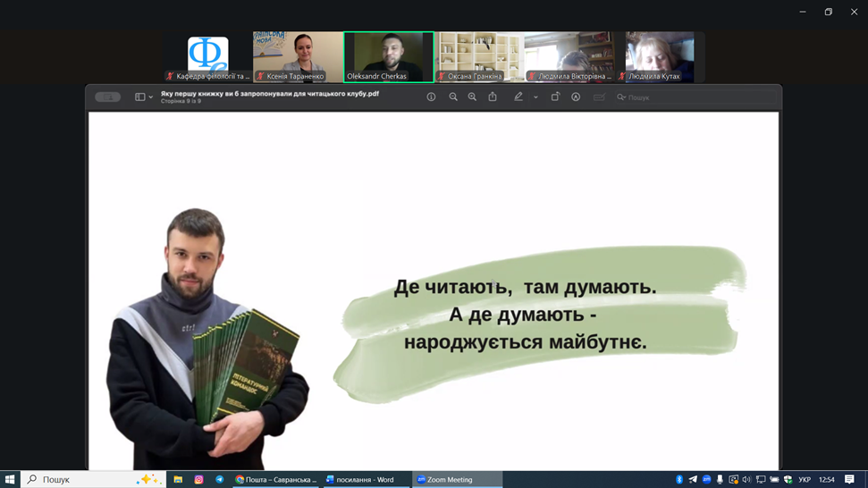Click the zoom in magnifier in PDF toolbar
868x488 pixels.
472,97
